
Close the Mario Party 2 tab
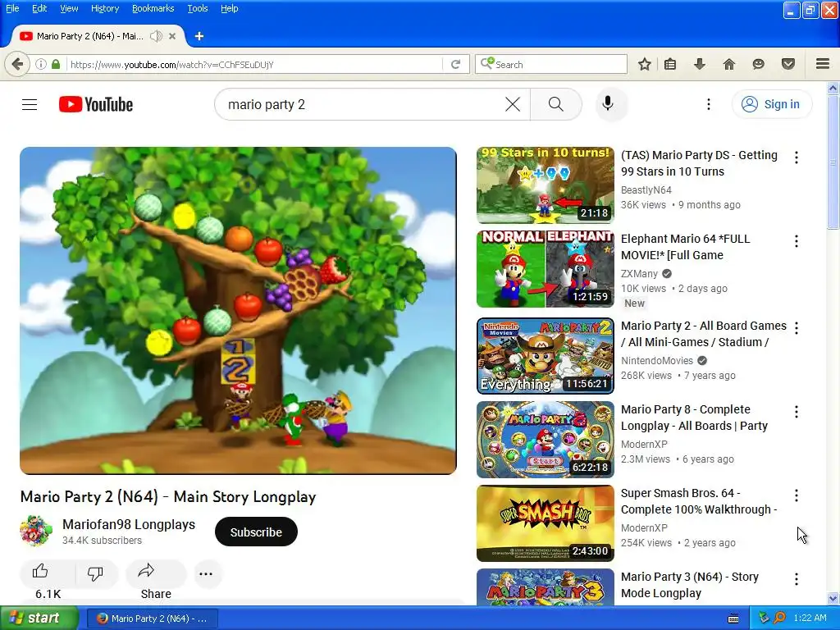pyautogui.click(x=172, y=36)
